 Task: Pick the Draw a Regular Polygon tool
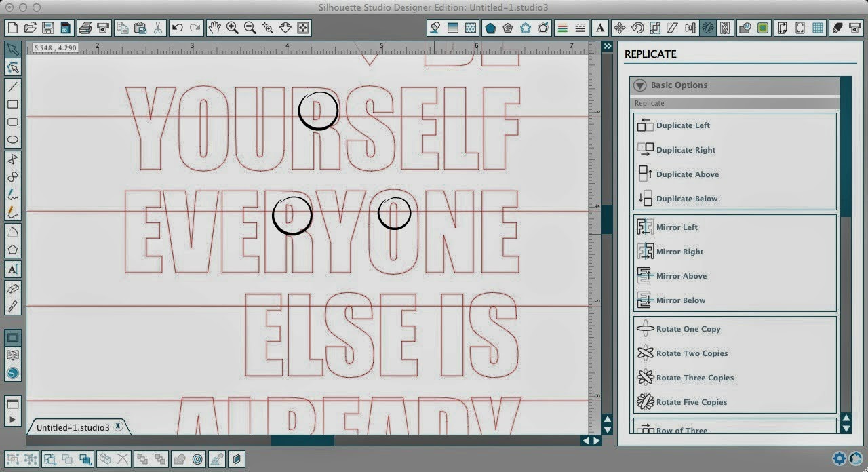(12, 249)
